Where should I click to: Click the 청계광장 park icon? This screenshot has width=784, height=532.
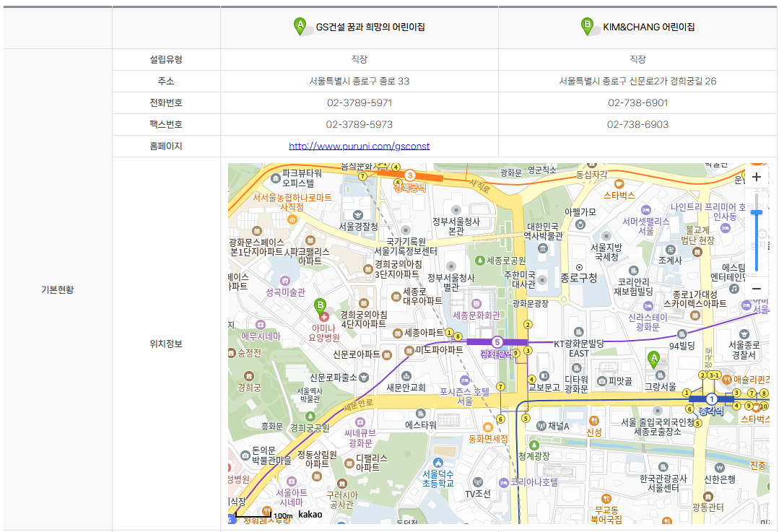534,445
